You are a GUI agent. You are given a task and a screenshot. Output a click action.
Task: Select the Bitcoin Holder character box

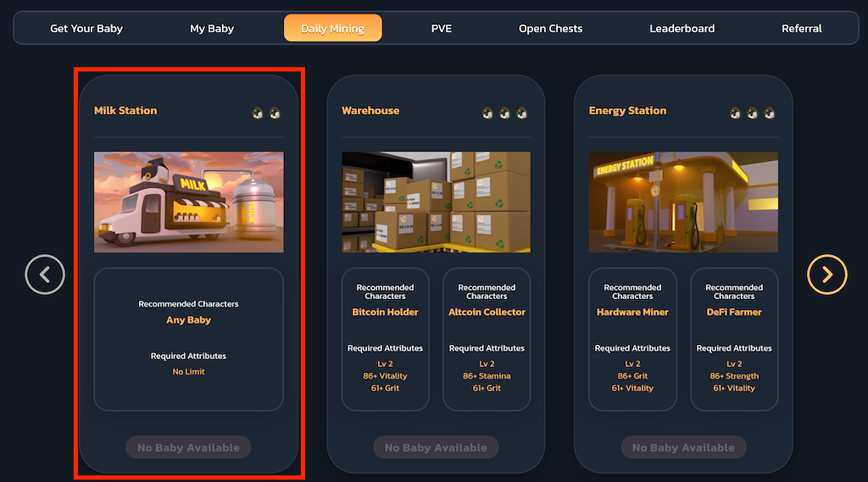(386, 339)
